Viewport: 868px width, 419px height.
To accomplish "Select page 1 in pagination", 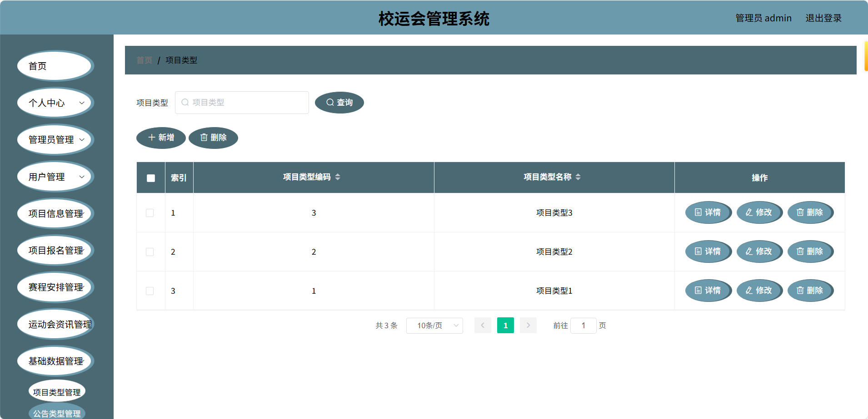I will 505,325.
